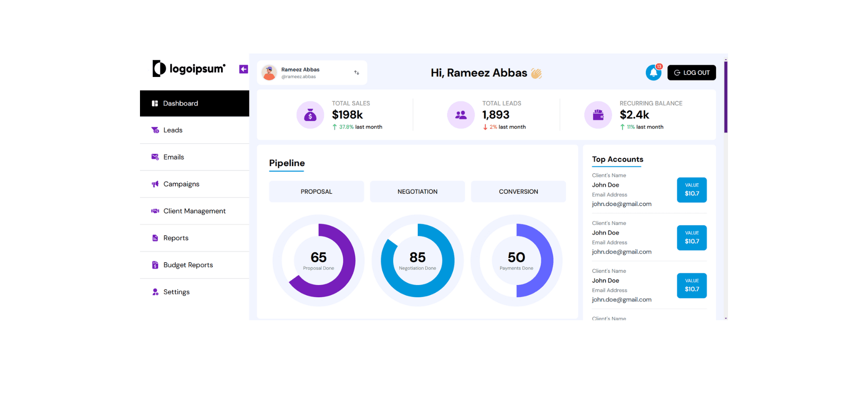The width and height of the screenshot is (868, 400).
Task: Click the Total Sales money bag icon
Action: [310, 115]
